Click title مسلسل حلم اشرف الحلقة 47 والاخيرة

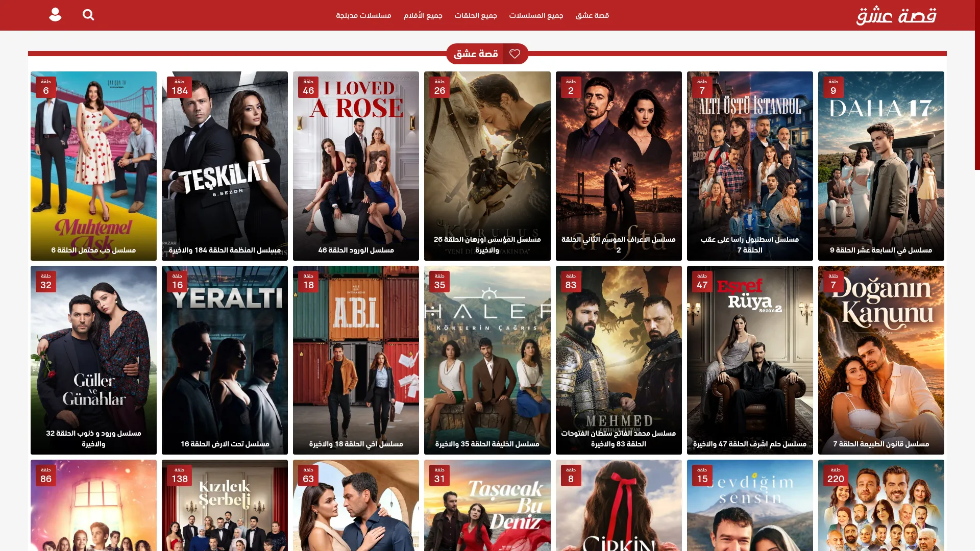pyautogui.click(x=750, y=444)
